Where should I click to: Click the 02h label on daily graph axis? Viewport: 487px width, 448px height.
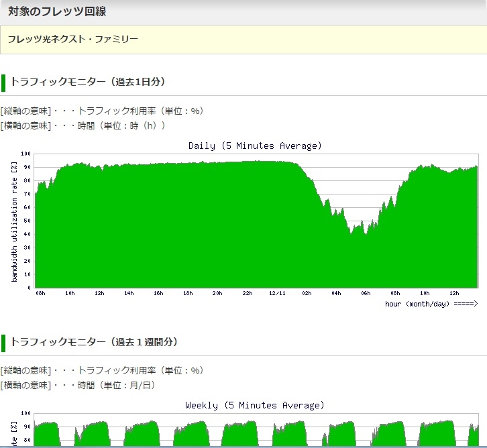pos(307,293)
